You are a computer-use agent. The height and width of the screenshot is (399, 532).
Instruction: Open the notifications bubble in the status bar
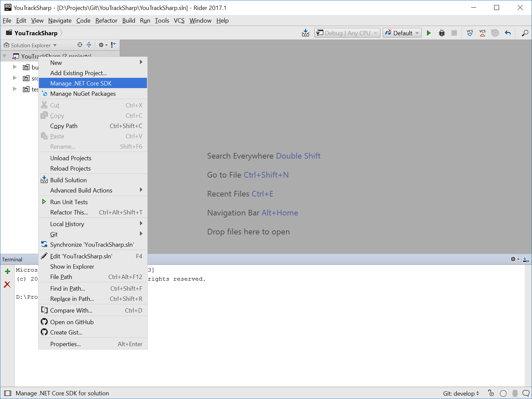click(526, 393)
